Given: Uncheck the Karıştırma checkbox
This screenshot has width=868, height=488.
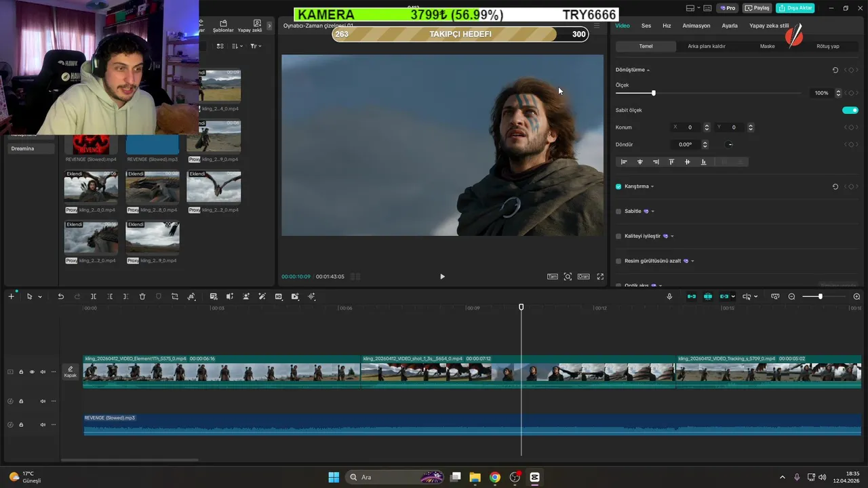Looking at the screenshot, I should [618, 186].
